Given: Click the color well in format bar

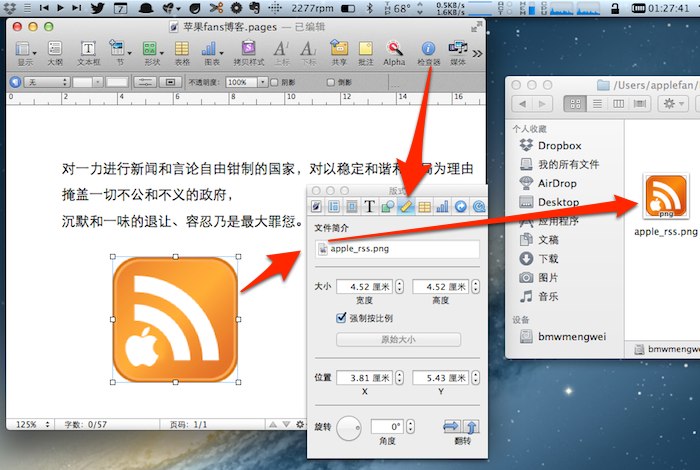Looking at the screenshot, I should pos(117,82).
